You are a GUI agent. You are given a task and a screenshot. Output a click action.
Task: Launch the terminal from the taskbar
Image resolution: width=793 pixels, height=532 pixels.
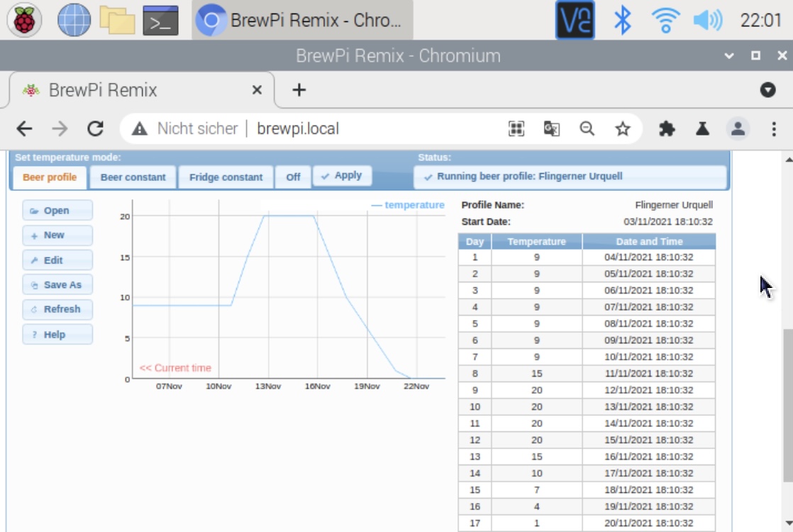pos(160,20)
